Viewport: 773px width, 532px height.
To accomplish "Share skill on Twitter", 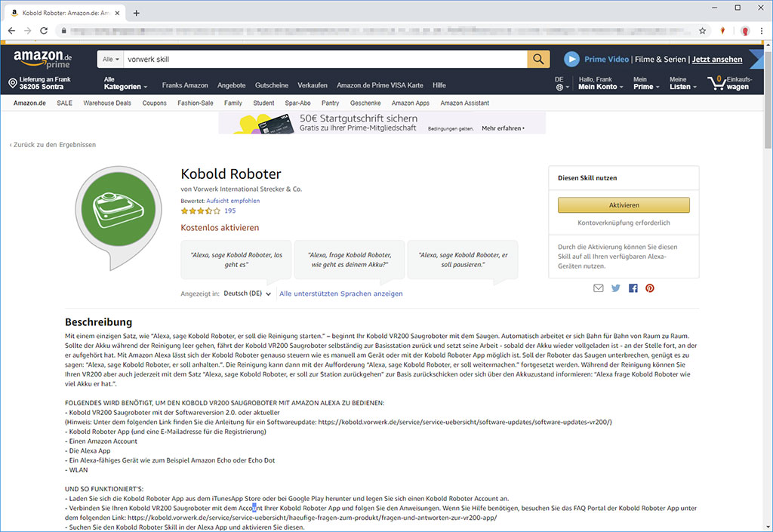I will [616, 288].
